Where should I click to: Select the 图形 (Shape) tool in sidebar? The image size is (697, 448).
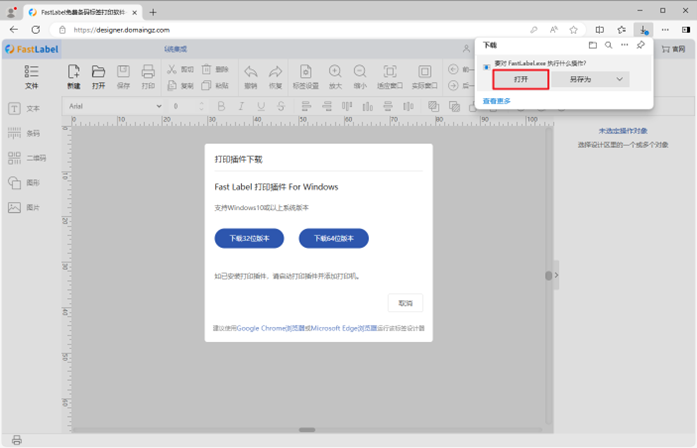click(24, 183)
